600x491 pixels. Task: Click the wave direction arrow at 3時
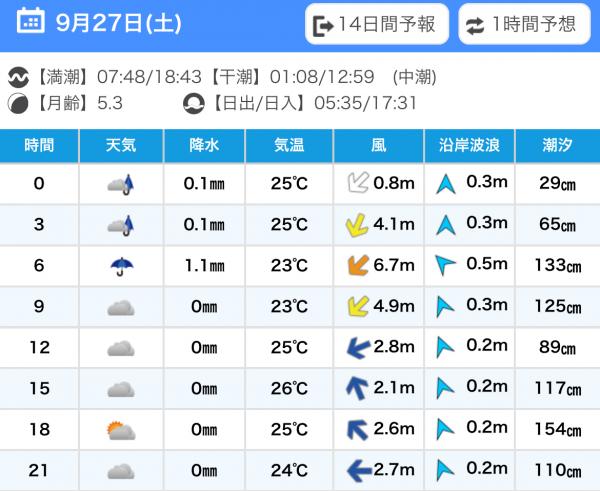coord(444,224)
